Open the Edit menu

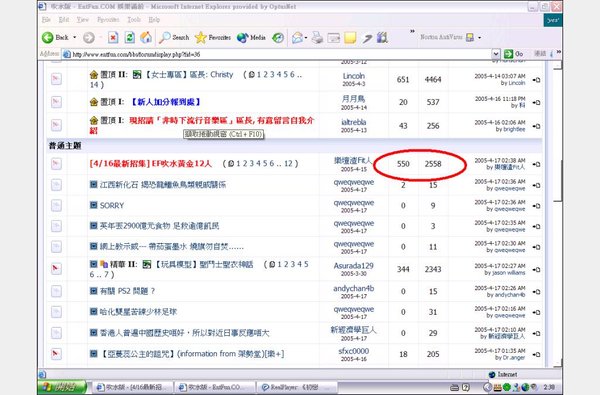64,20
